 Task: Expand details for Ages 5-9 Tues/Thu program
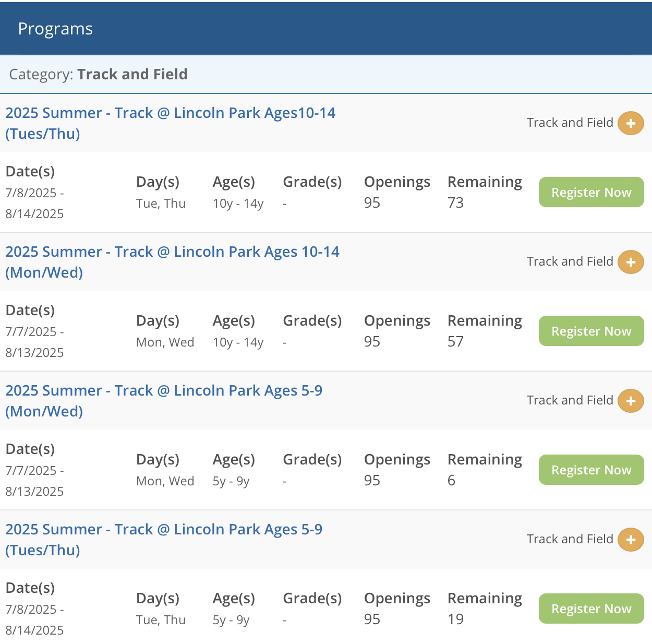[x=631, y=540]
